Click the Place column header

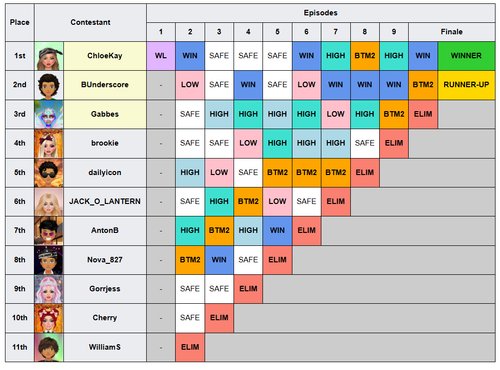[20, 22]
